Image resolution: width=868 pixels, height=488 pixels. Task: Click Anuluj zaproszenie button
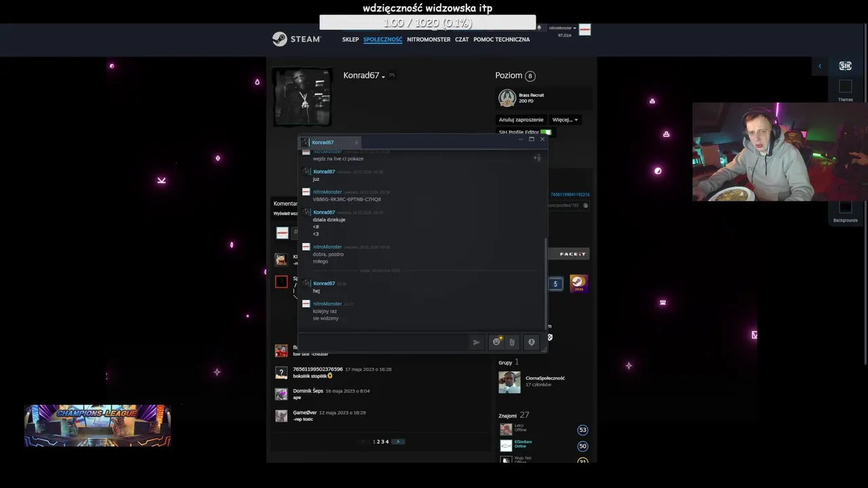click(x=521, y=120)
